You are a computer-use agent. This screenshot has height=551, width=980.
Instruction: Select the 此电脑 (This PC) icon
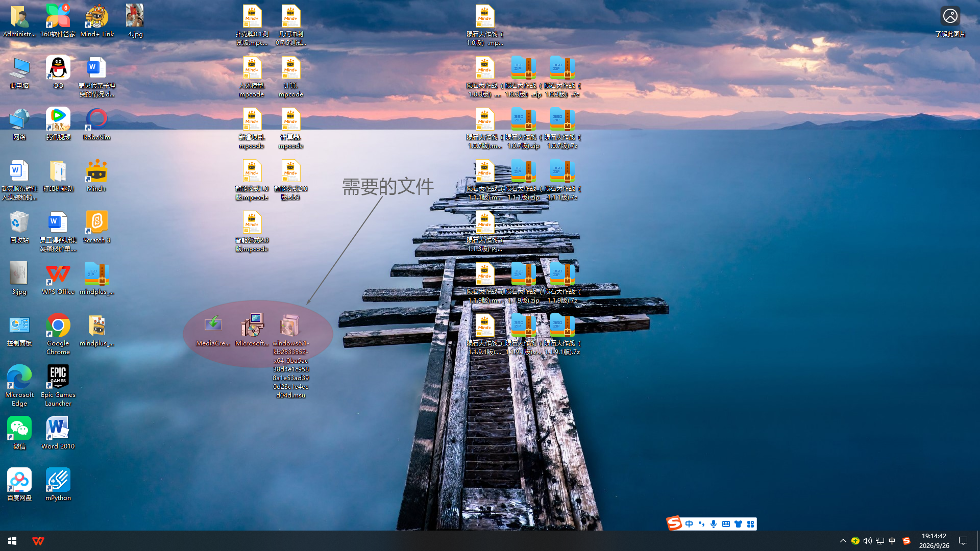(19, 72)
